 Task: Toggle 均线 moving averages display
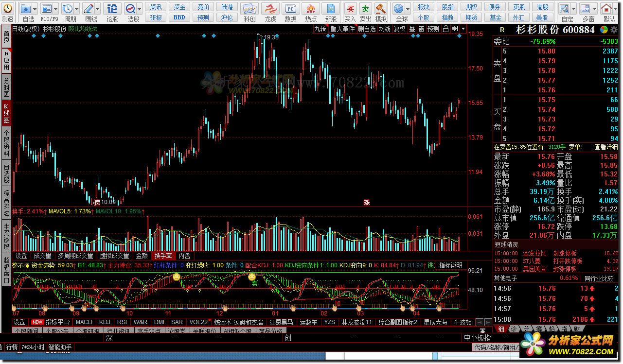[x=385, y=29]
